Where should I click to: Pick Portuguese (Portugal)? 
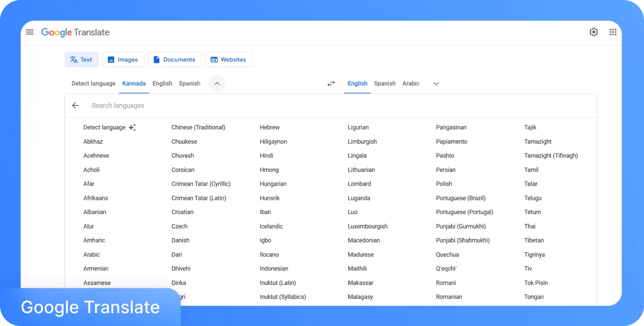point(465,212)
